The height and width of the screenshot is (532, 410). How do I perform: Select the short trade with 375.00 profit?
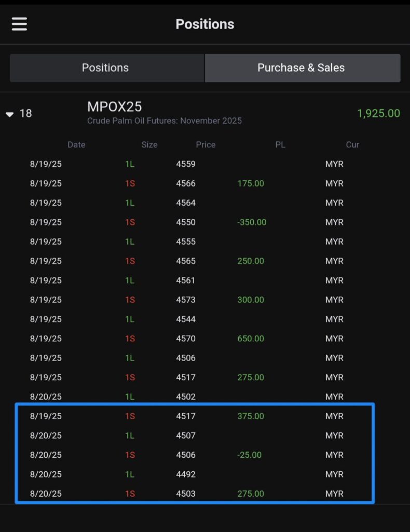pos(250,416)
